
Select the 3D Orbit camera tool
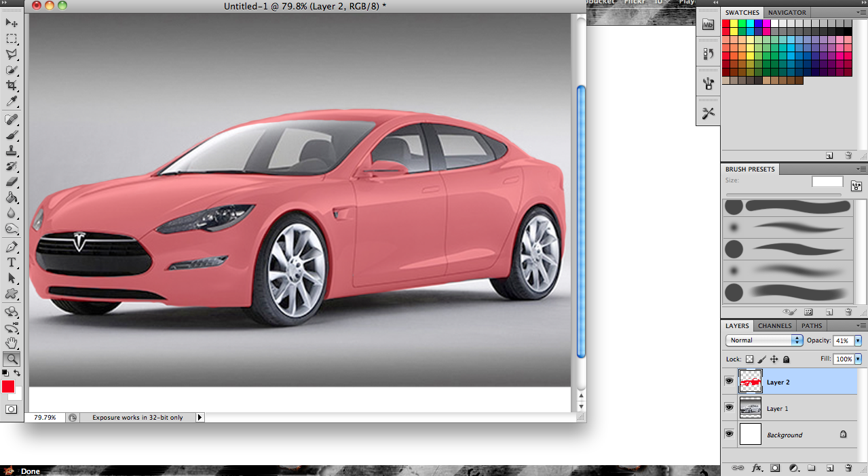(x=12, y=328)
